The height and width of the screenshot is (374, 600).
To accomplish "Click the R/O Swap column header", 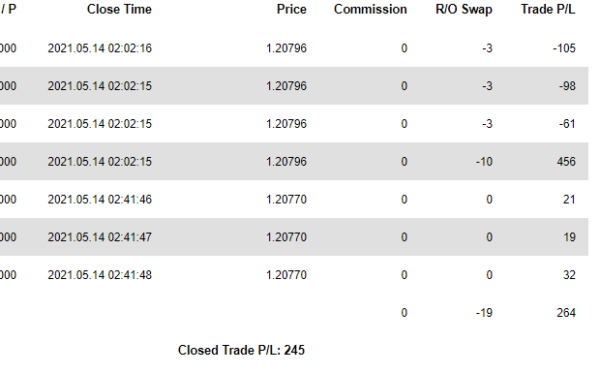I will (x=464, y=10).
